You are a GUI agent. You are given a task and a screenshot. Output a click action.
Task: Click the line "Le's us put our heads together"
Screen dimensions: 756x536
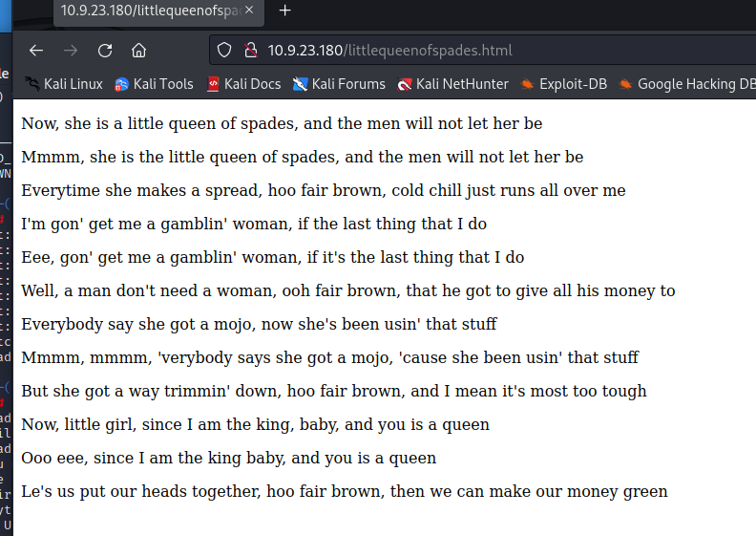tap(345, 491)
